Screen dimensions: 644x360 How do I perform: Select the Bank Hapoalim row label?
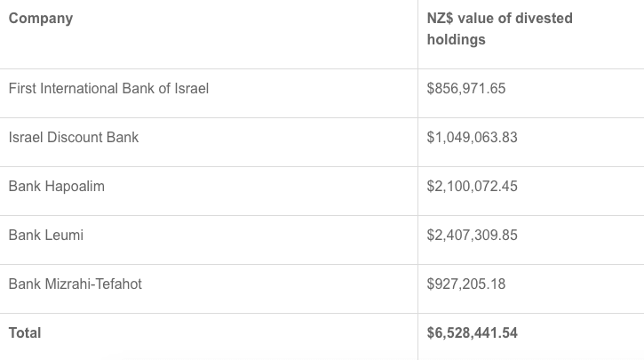pyautogui.click(x=56, y=187)
